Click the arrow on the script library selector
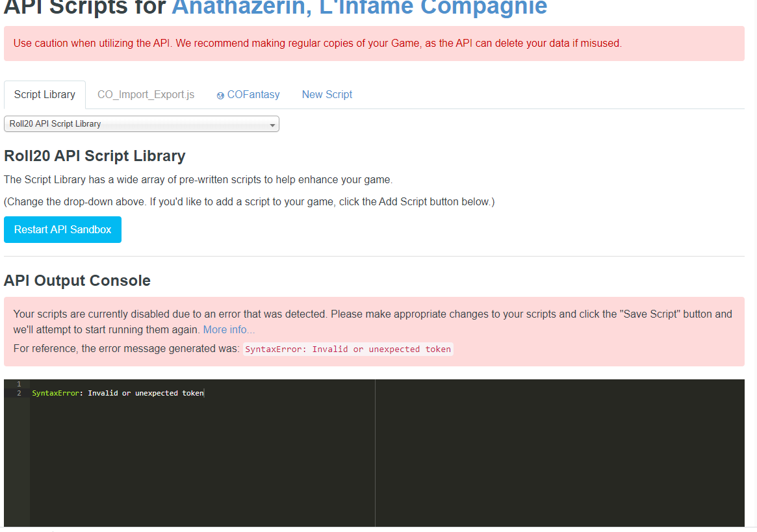The image size is (757, 532). coord(272,125)
